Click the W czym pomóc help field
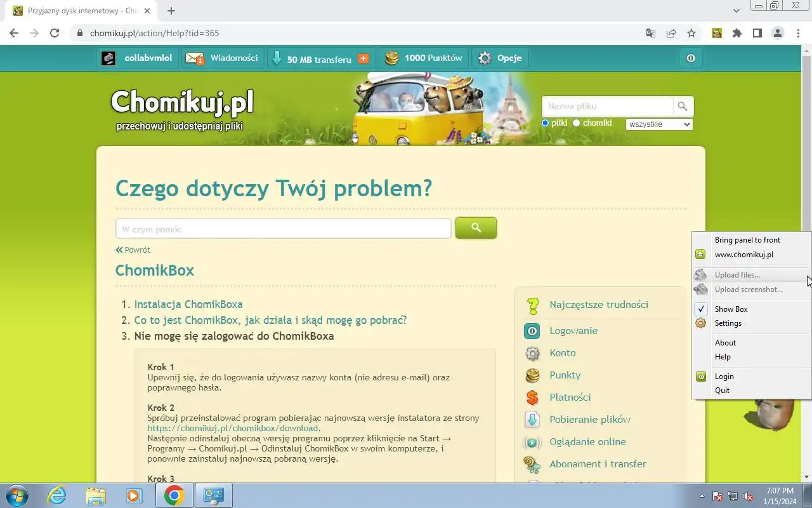Viewport: 812px width, 508px height. pos(283,229)
